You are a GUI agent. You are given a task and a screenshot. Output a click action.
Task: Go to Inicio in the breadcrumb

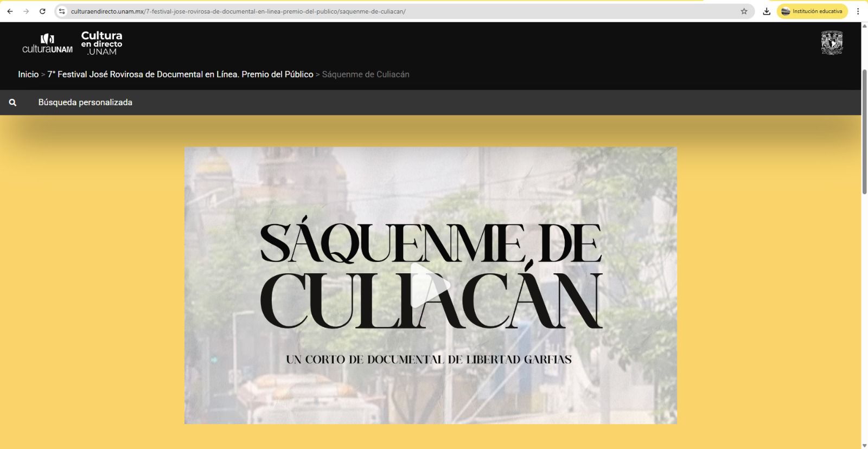(x=28, y=74)
